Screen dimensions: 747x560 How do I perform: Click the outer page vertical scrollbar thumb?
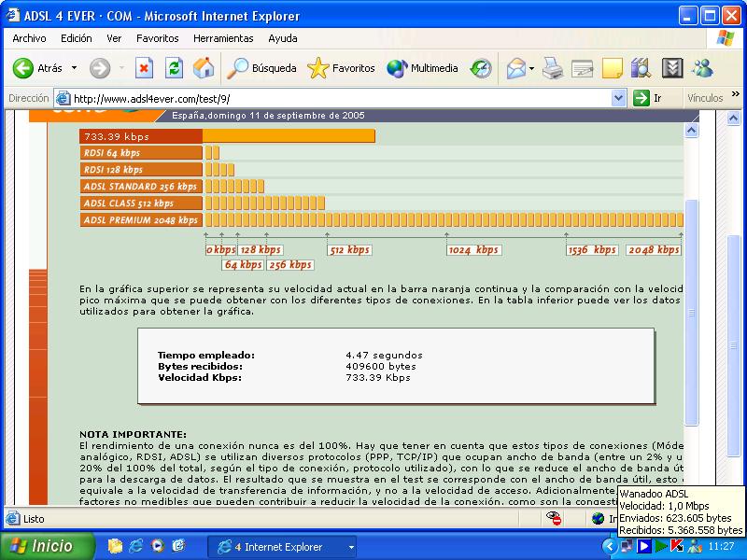(734, 346)
